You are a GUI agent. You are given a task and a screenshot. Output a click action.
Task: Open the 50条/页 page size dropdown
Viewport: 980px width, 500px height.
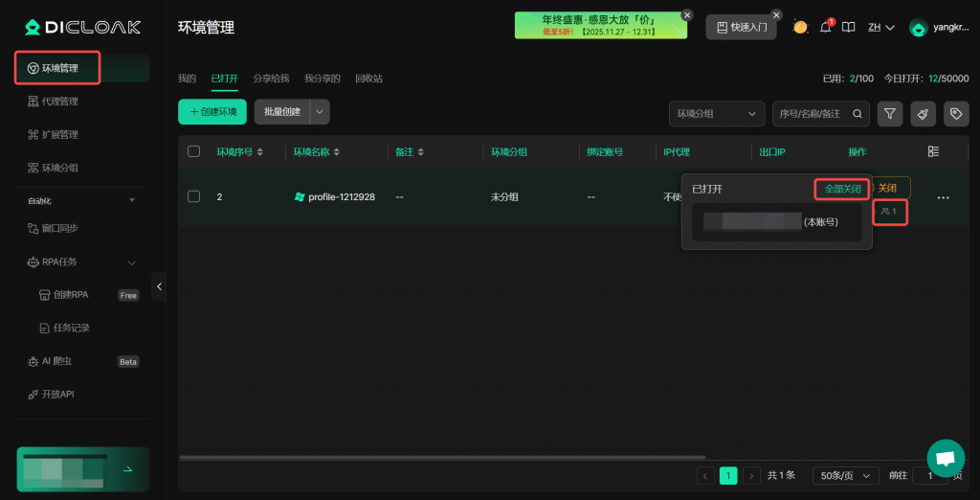[845, 475]
